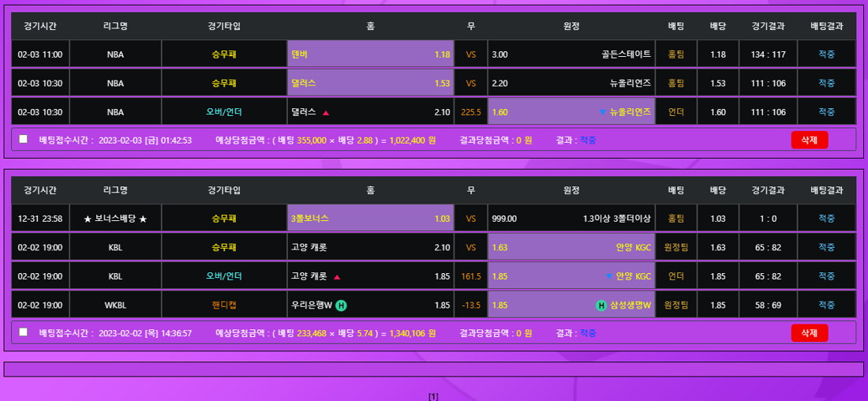The width and height of the screenshot is (868, 401).
Task: Click the red up arrow beside 댈러스 over/under
Action: (x=326, y=112)
